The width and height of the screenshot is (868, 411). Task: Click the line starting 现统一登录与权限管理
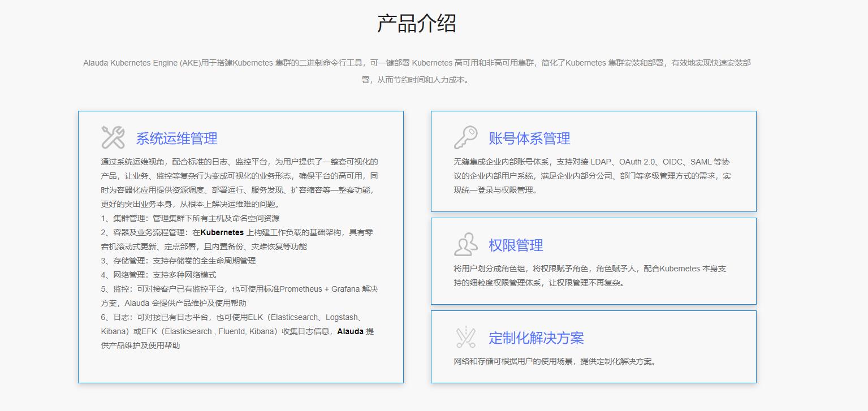tap(495, 190)
